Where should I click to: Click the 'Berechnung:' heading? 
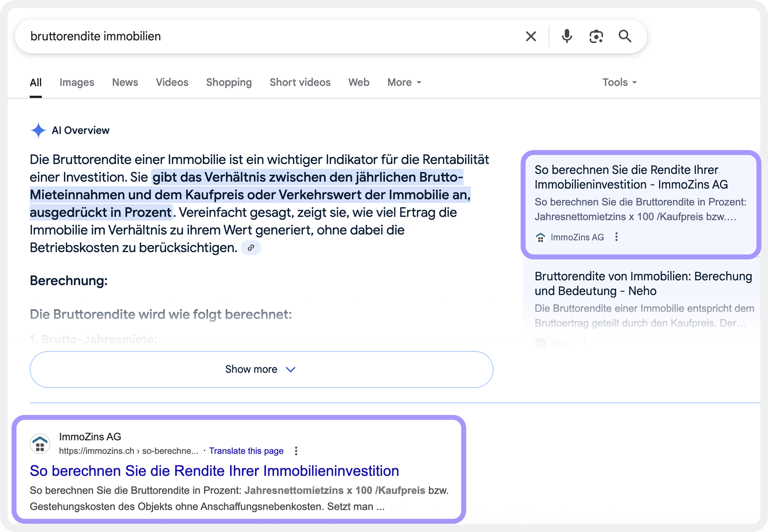click(x=69, y=281)
